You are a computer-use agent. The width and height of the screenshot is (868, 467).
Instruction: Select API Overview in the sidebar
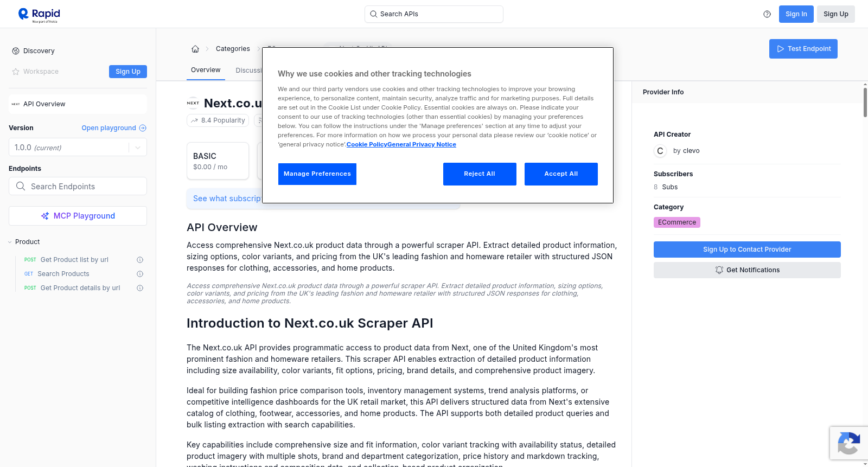click(78, 104)
